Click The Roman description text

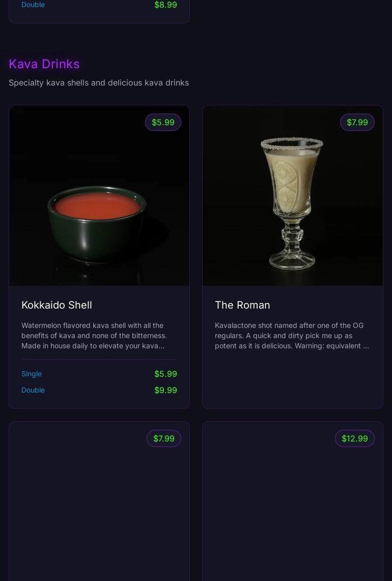coord(292,336)
